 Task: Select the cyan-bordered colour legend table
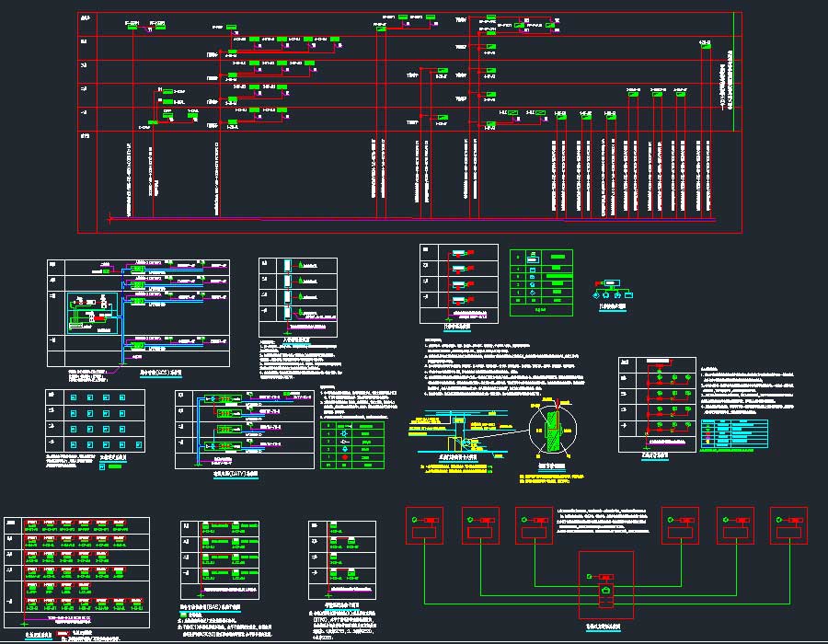734,434
